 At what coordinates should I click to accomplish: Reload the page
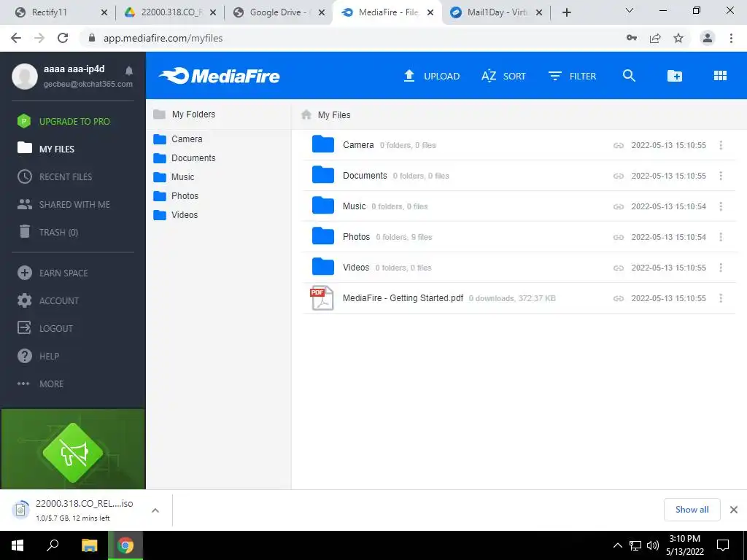click(63, 38)
